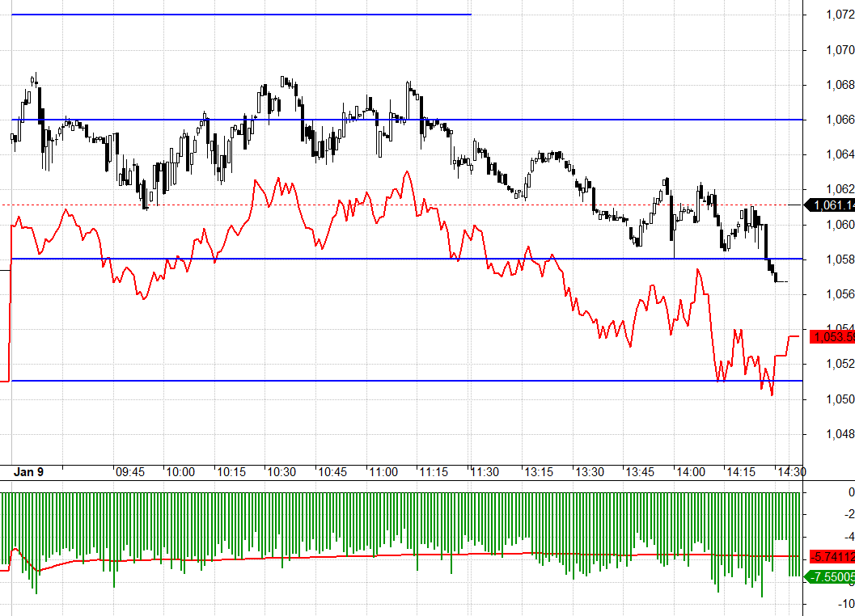Image resolution: width=855 pixels, height=616 pixels.
Task: Select the 13:15 time axis label
Action: click(539, 472)
